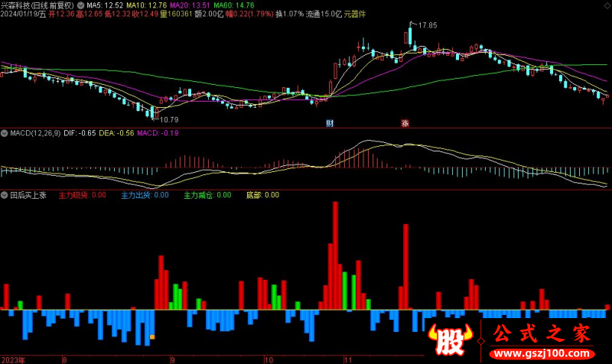
Task: Click the 元器件 sector link
Action: point(355,14)
